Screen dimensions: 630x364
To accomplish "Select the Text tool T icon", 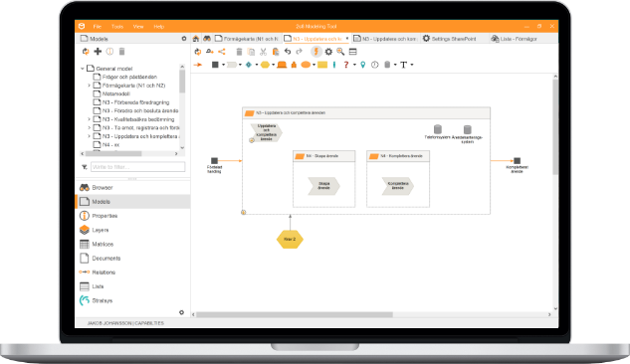I will coord(403,65).
